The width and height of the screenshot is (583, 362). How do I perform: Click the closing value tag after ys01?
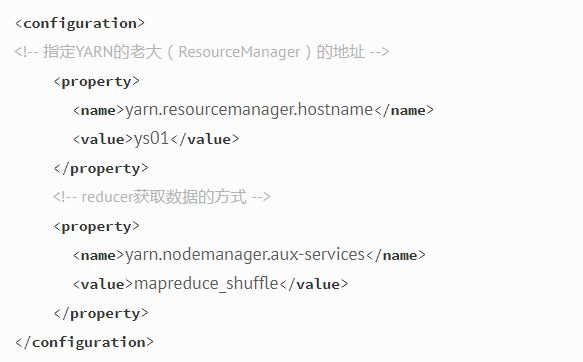tap(204, 139)
